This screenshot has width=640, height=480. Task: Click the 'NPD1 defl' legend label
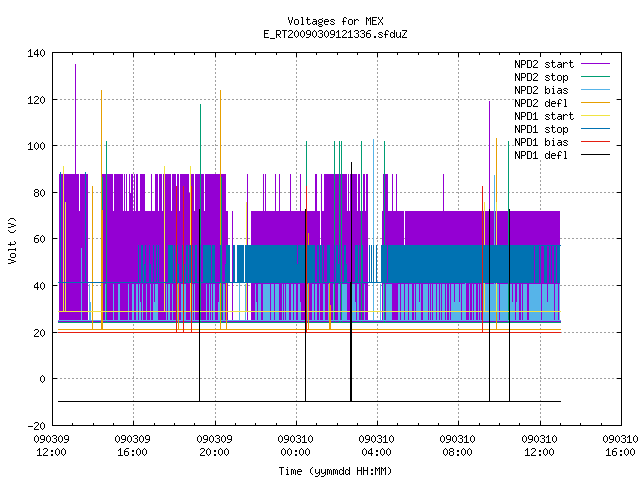(x=541, y=156)
